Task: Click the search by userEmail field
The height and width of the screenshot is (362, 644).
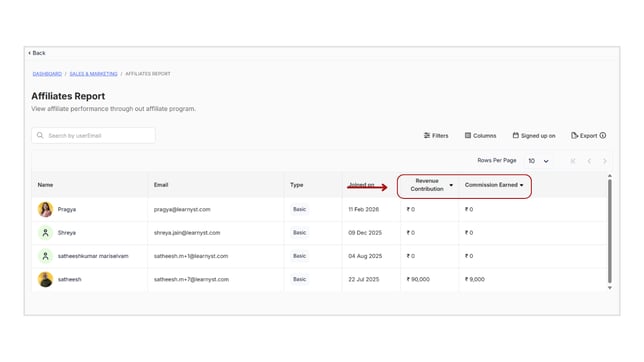Action: [93, 136]
